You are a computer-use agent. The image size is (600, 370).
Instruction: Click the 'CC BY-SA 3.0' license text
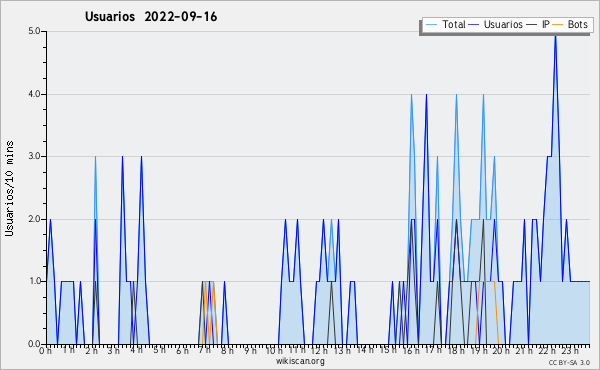(x=569, y=363)
